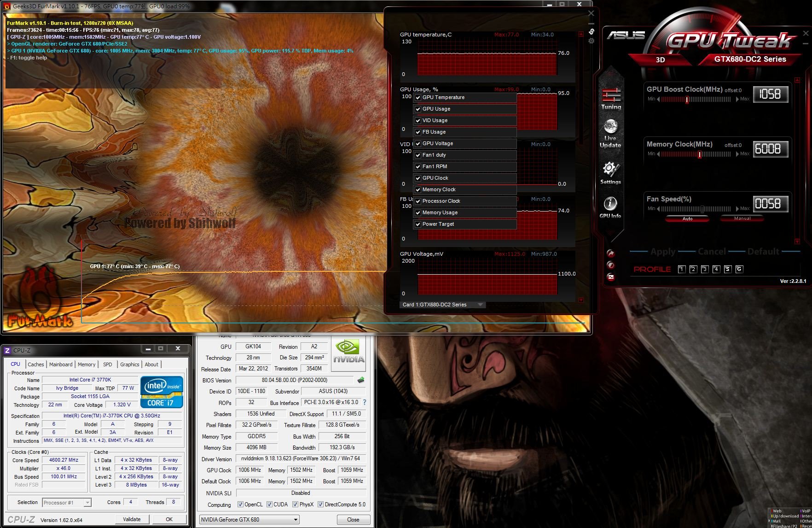Image resolution: width=812 pixels, height=528 pixels.
Task: Select the G profile slot
Action: coord(739,269)
